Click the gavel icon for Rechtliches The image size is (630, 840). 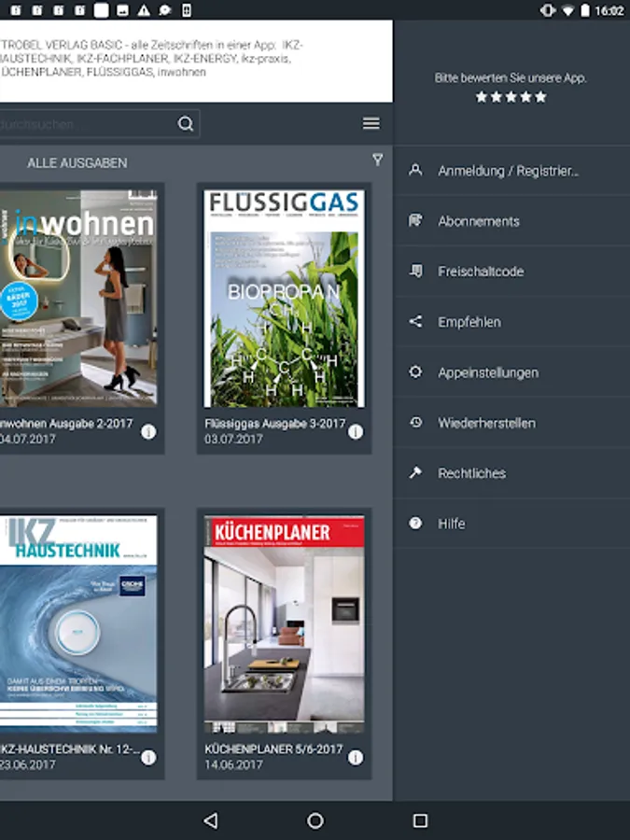(x=415, y=472)
